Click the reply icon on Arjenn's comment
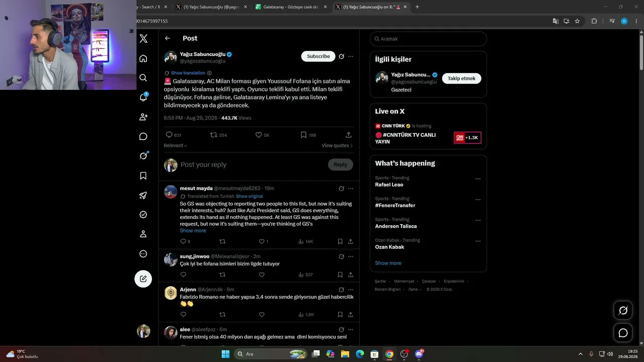Viewport: 644px width, 362px height. pyautogui.click(x=183, y=314)
